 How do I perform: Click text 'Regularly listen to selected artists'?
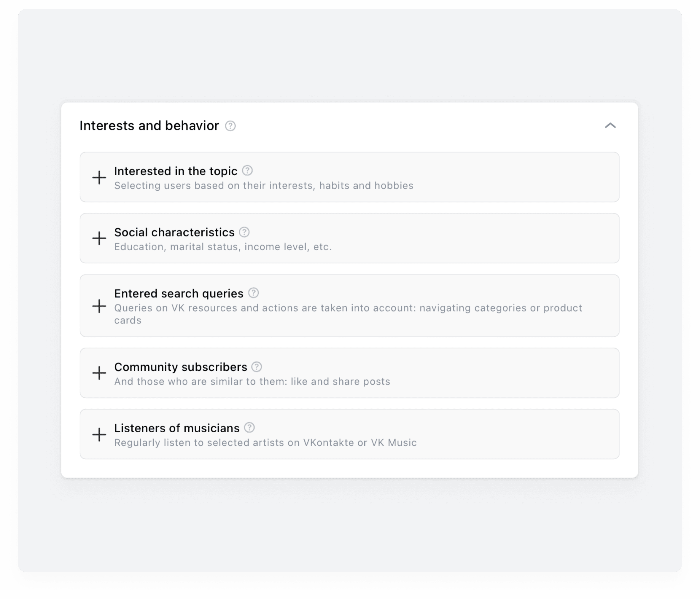tap(199, 443)
